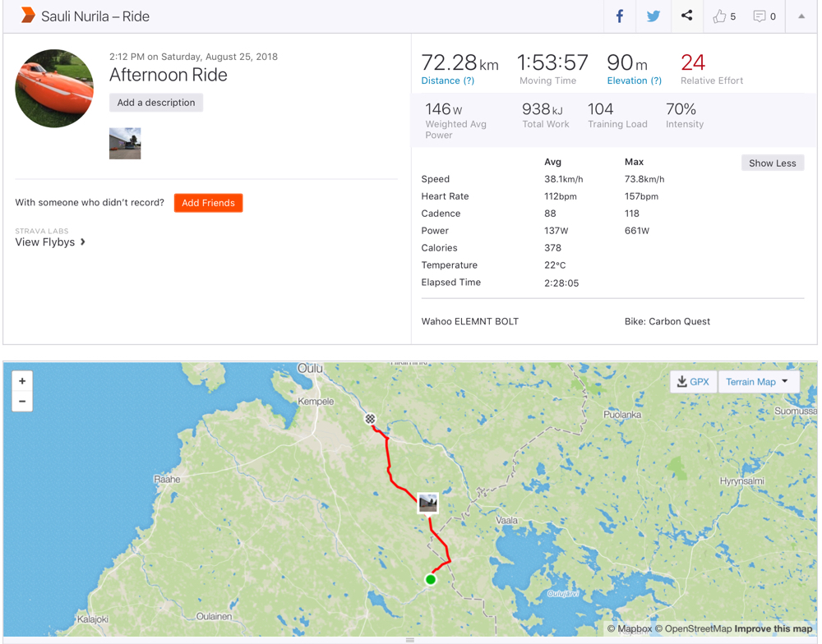Image resolution: width=822 pixels, height=644 pixels.
Task: Click photo marker on the map route
Action: pyautogui.click(x=427, y=503)
